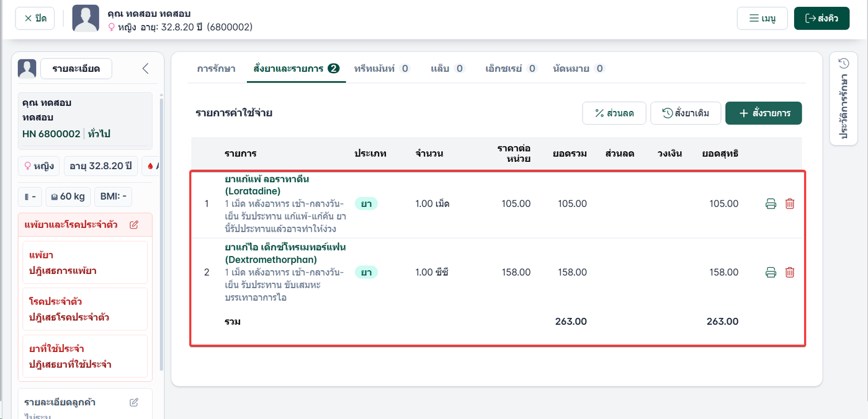Select the เอ็กซเรย์ tab
The width and height of the screenshot is (868, 419).
point(511,68)
